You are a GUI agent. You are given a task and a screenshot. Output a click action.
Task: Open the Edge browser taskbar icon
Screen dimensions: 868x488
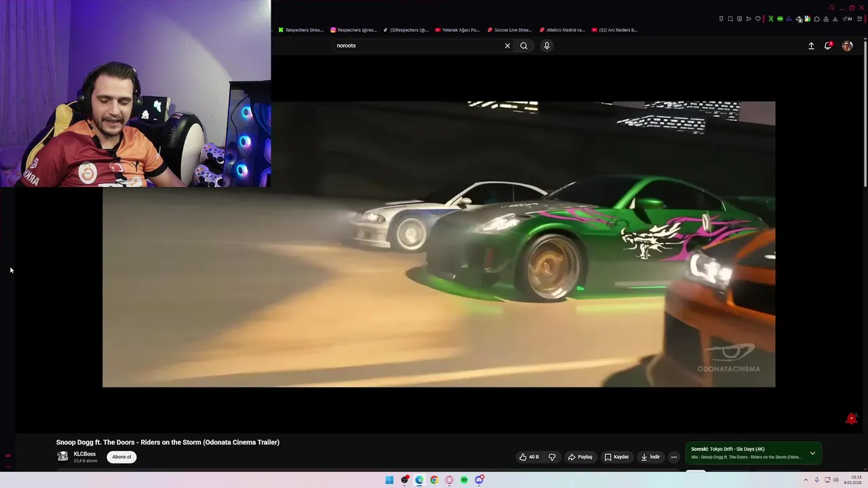click(419, 480)
